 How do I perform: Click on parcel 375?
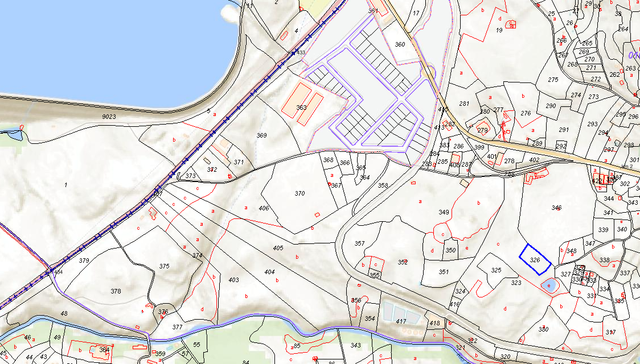click(164, 266)
